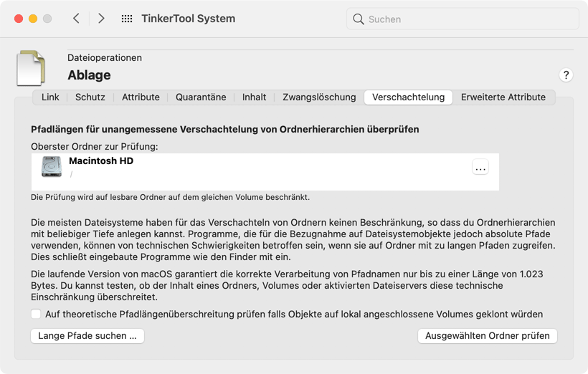Go back with the left chevron
This screenshot has width=588, height=374.
coord(76,19)
